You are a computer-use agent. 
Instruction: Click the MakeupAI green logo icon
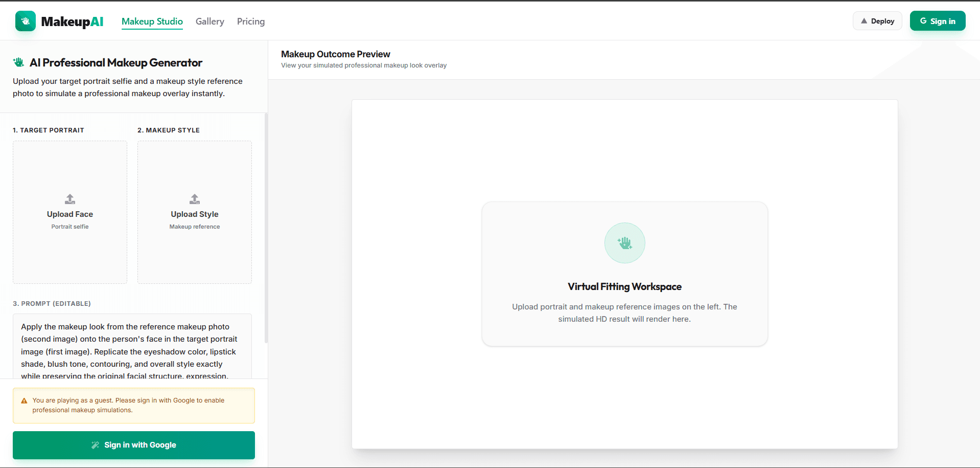click(x=26, y=21)
